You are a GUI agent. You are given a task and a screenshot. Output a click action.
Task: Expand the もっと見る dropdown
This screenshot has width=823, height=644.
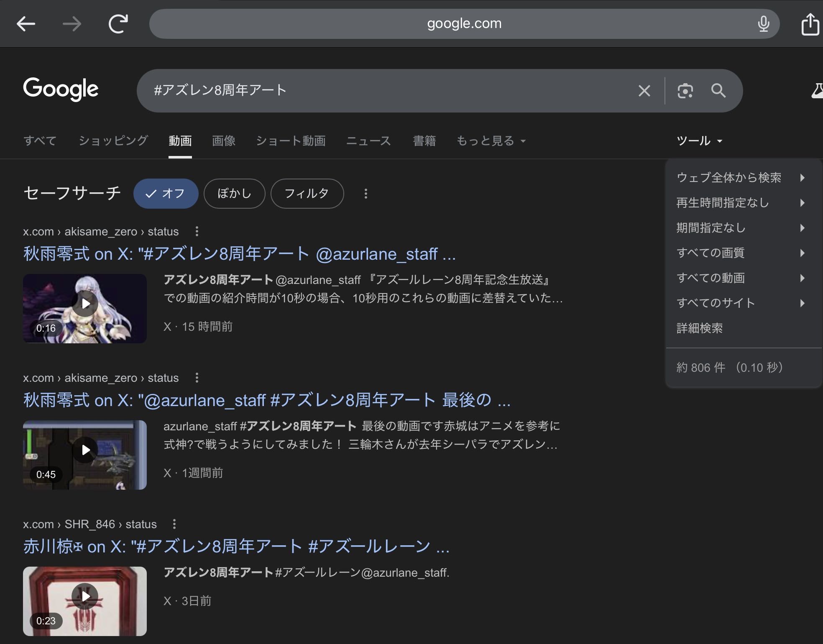[x=491, y=141]
